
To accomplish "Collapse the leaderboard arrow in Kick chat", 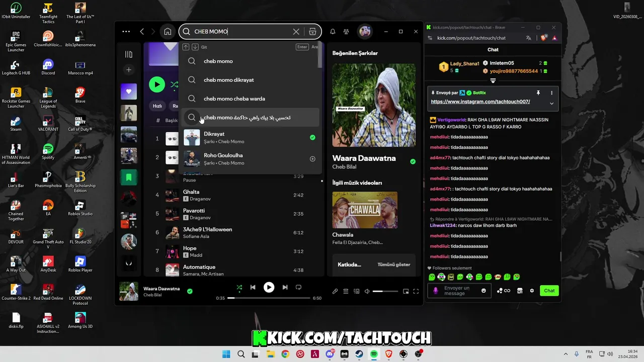I will [x=493, y=80].
